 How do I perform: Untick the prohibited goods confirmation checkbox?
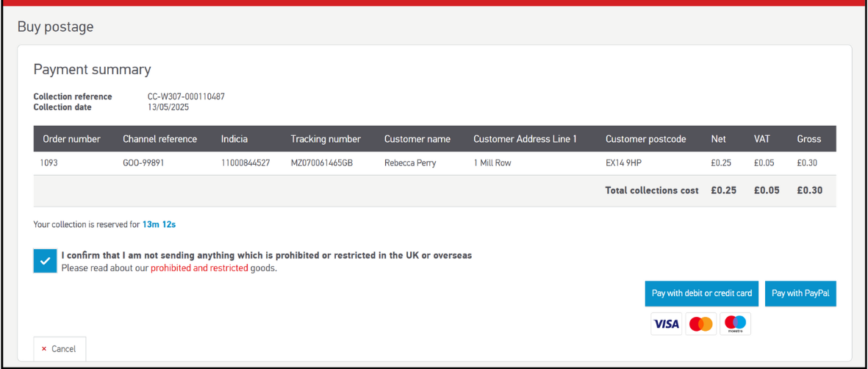pyautogui.click(x=45, y=261)
